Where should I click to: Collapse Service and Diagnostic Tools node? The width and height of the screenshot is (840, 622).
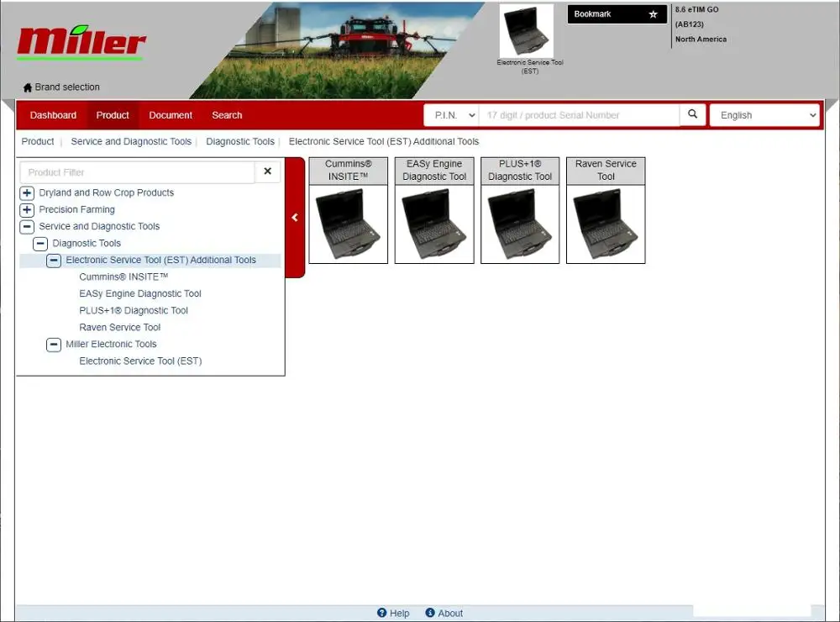pyautogui.click(x=27, y=226)
